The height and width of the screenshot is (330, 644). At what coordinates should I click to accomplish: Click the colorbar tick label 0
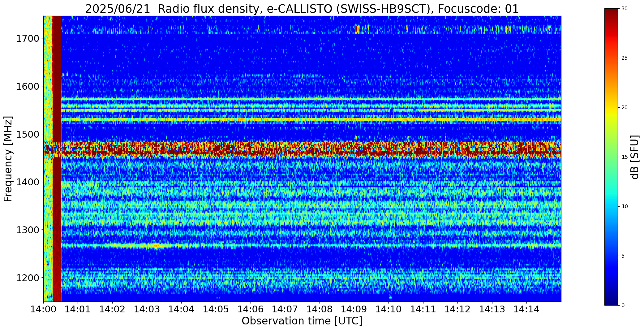tap(623, 306)
